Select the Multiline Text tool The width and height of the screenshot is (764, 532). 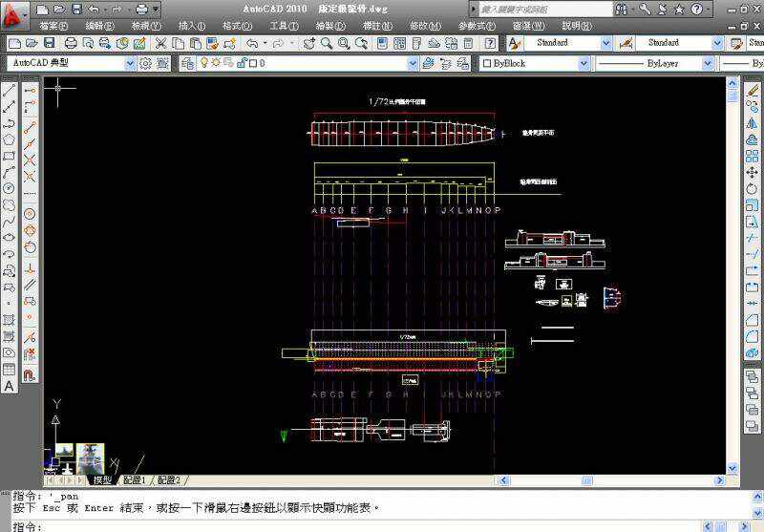10,386
